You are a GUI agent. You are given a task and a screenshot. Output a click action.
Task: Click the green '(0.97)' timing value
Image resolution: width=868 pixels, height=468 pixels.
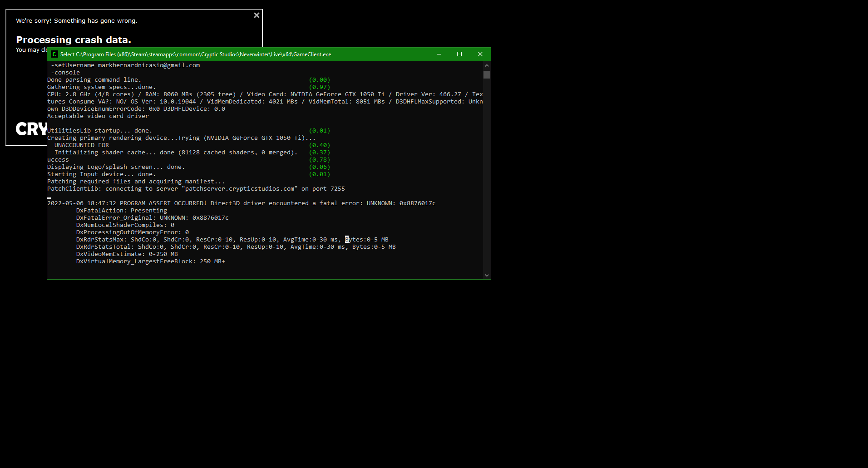click(320, 87)
